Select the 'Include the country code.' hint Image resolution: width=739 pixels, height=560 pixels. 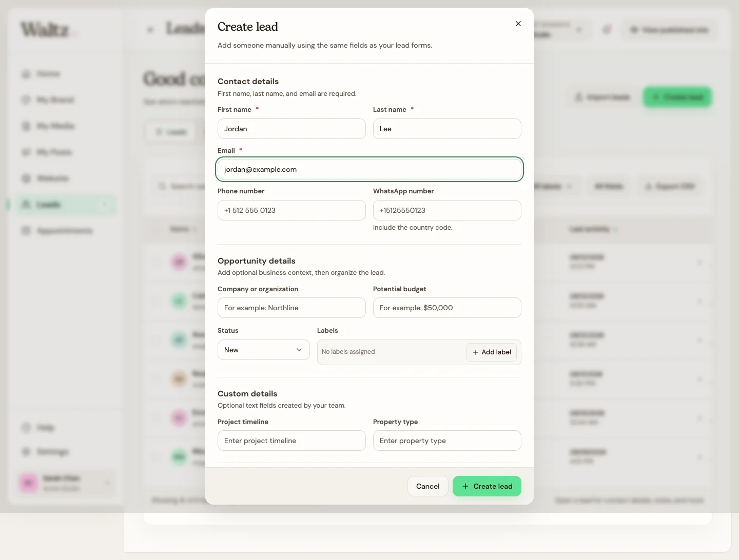pyautogui.click(x=413, y=227)
